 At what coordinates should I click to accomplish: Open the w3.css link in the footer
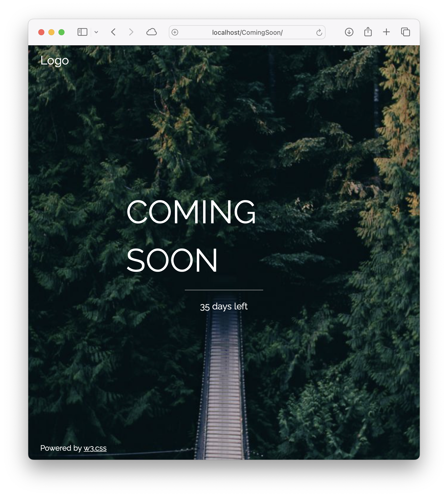tap(95, 448)
